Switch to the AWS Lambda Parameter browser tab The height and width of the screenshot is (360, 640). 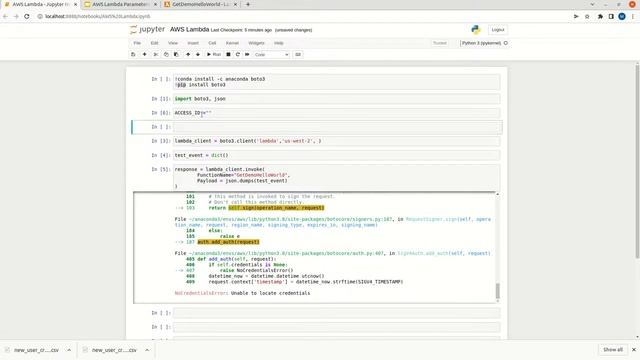(x=120, y=4)
